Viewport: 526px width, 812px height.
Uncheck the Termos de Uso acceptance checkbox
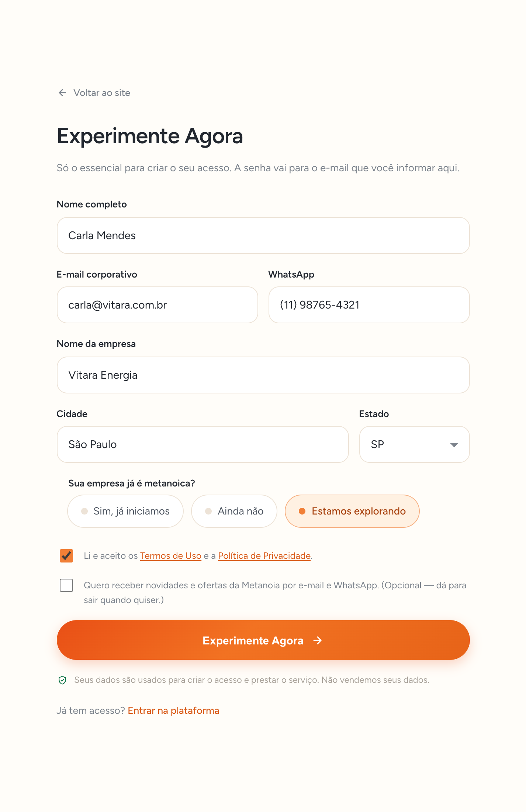click(66, 556)
